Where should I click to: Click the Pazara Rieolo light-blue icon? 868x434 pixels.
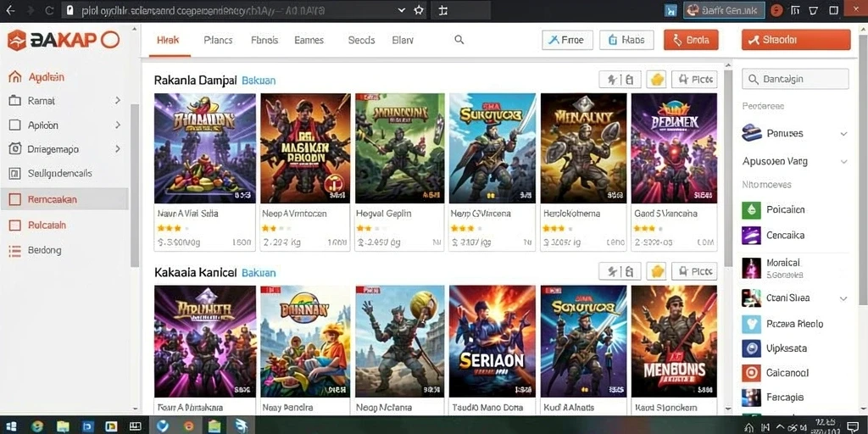coord(751,324)
